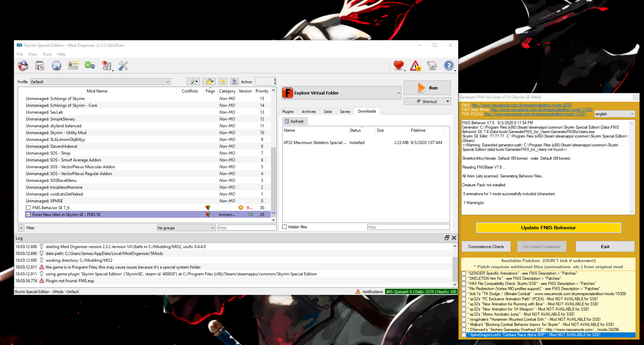Switch to the Archives tab
644x345 pixels.
[309, 112]
